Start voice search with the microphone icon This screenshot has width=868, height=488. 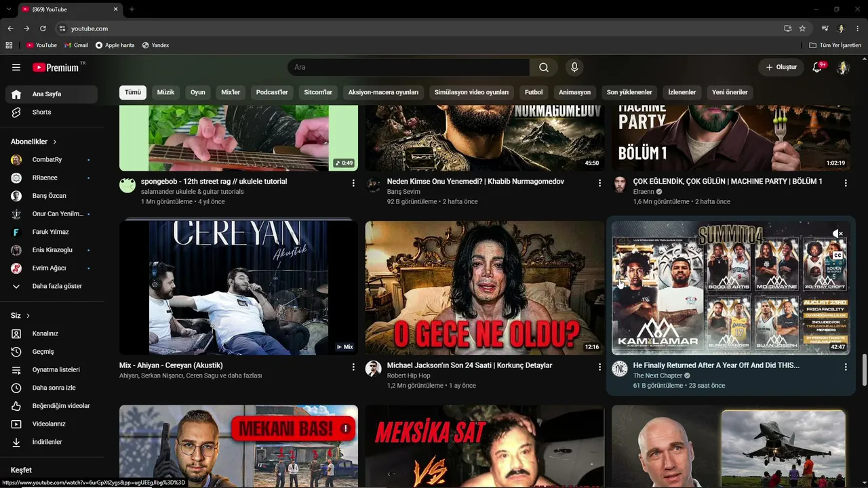(x=574, y=67)
